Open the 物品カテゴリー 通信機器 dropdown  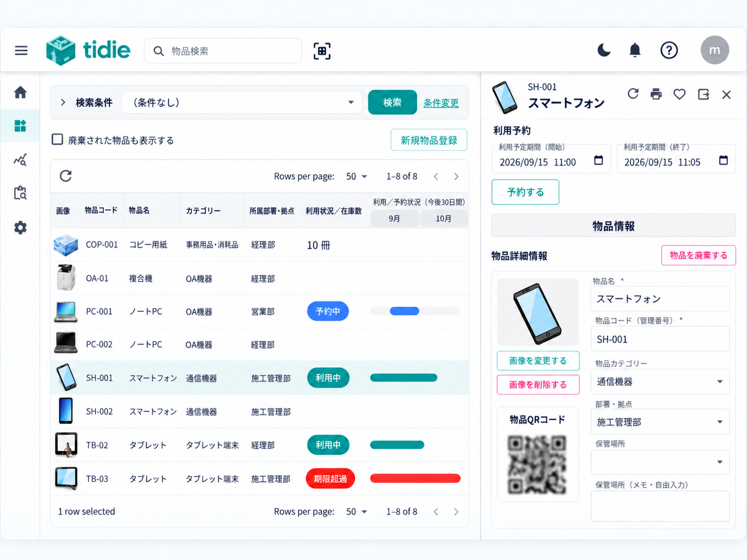660,382
